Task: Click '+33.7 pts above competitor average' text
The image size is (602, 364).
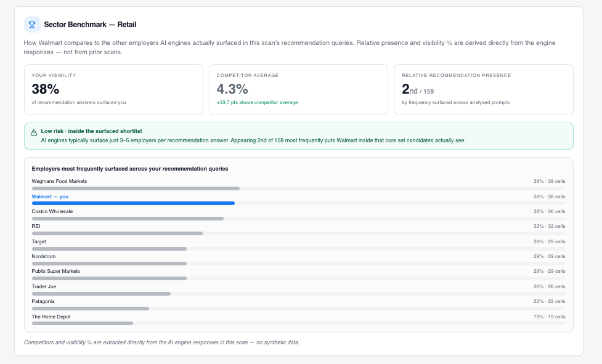Action: pos(257,102)
